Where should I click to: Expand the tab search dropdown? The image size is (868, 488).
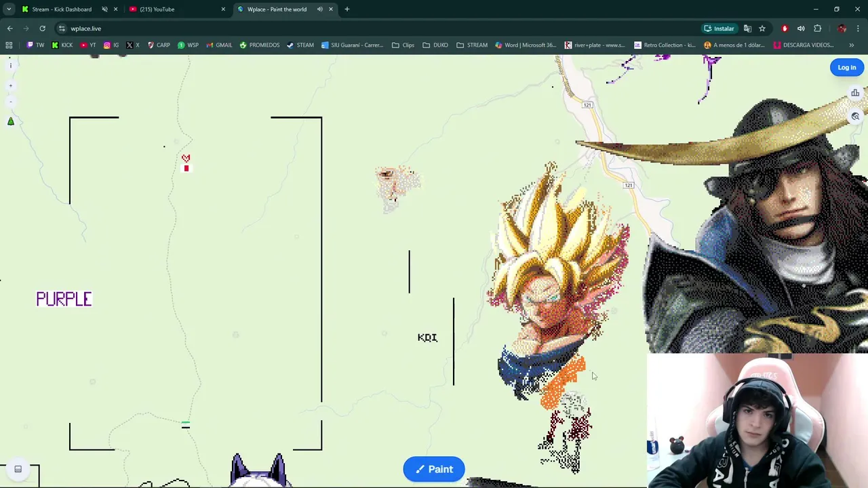pyautogui.click(x=9, y=9)
